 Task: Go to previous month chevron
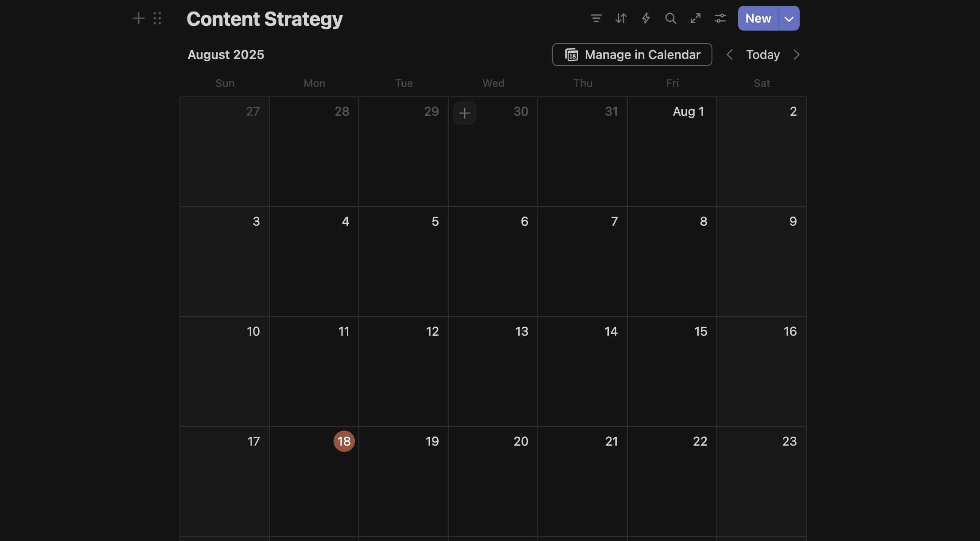(x=729, y=55)
